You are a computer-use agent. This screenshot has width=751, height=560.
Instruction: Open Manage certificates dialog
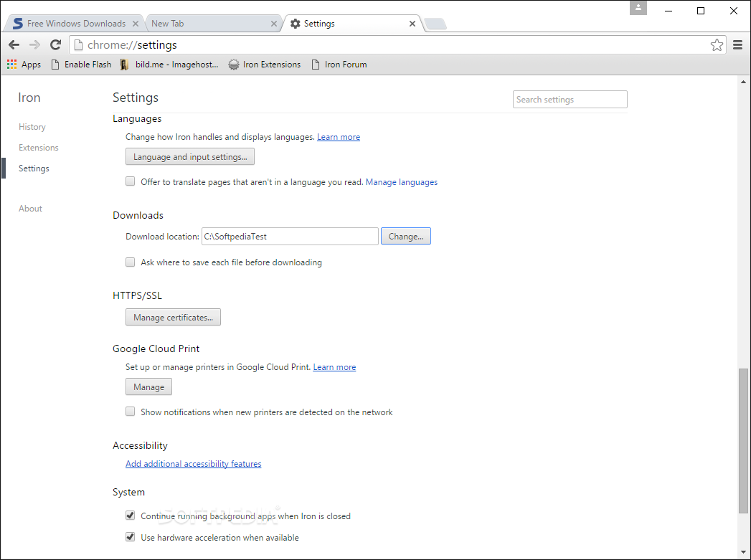click(173, 318)
